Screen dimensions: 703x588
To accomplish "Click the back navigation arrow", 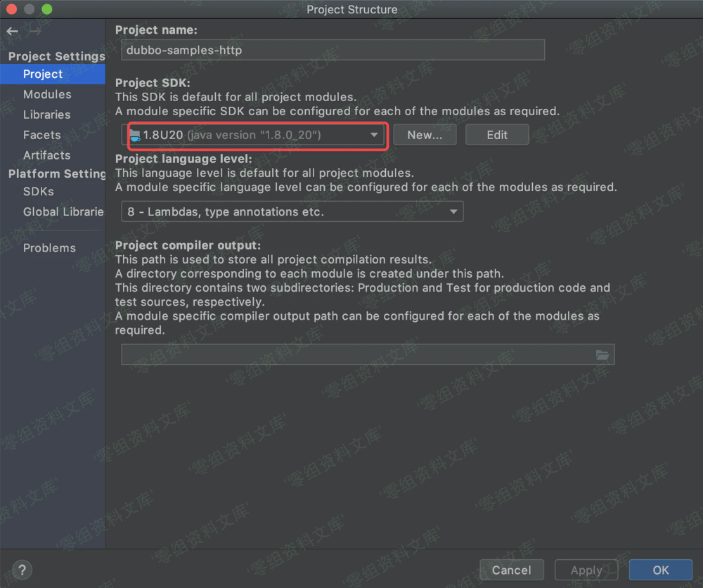I will pyautogui.click(x=12, y=32).
